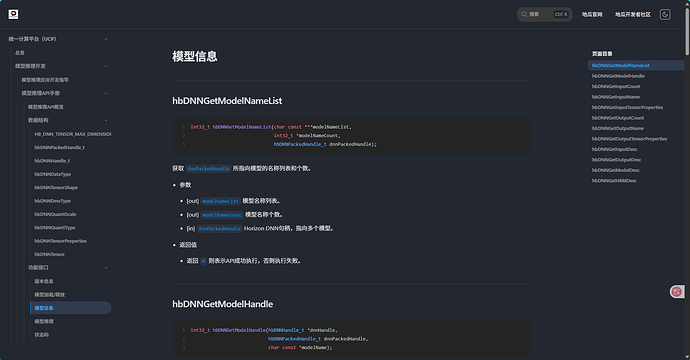Image resolution: width=690 pixels, height=360 pixels.
Task: Click the D-Robotics logo icon
Action: (13, 14)
